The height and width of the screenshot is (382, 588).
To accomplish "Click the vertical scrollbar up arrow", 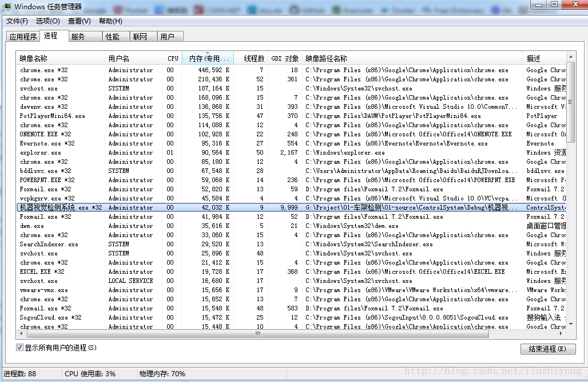I will (x=570, y=56).
